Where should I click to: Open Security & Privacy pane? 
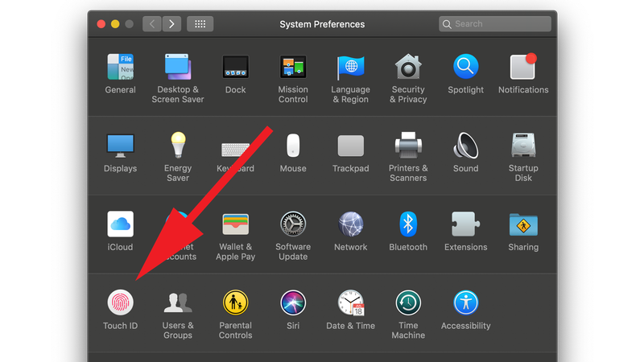[408, 67]
